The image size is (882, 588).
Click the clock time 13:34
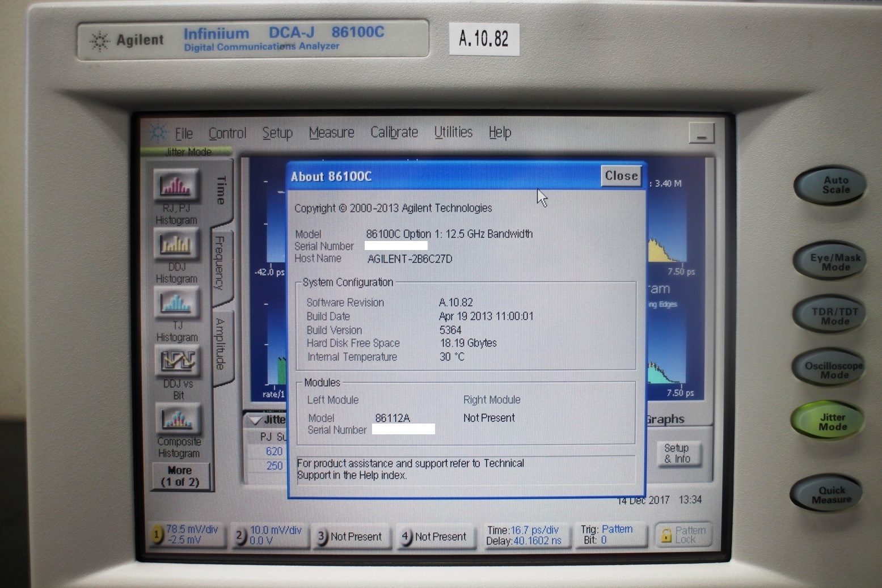point(690,500)
